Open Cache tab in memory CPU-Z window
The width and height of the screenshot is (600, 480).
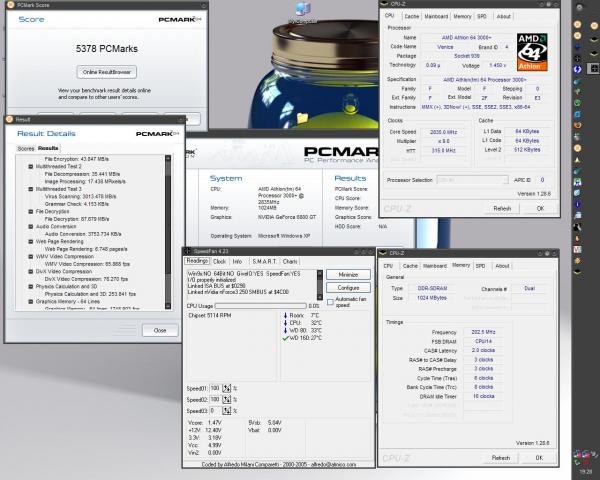[x=410, y=266]
